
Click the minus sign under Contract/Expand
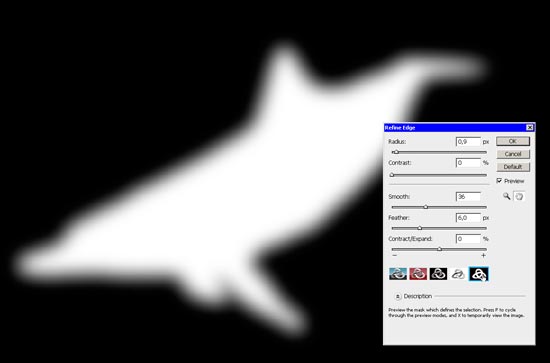click(395, 255)
